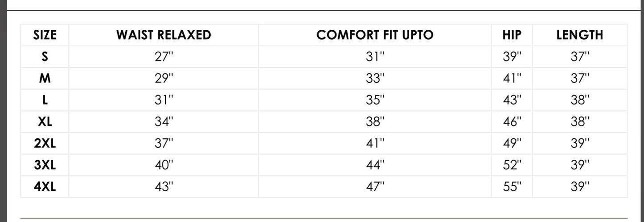Select the XL size row label
The width and height of the screenshot is (644, 222).
45,122
